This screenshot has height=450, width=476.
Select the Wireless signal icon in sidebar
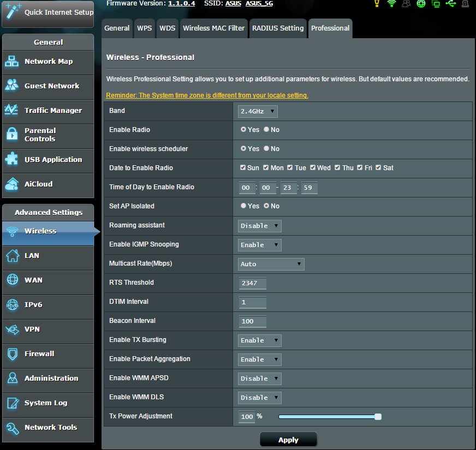pyautogui.click(x=12, y=231)
